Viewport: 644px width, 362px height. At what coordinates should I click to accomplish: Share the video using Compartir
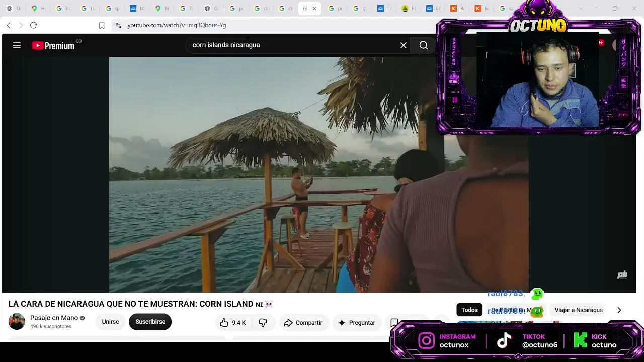coord(303,323)
